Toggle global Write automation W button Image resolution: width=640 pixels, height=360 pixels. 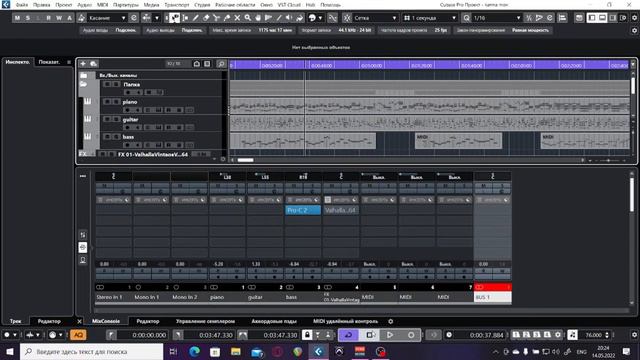59,18
